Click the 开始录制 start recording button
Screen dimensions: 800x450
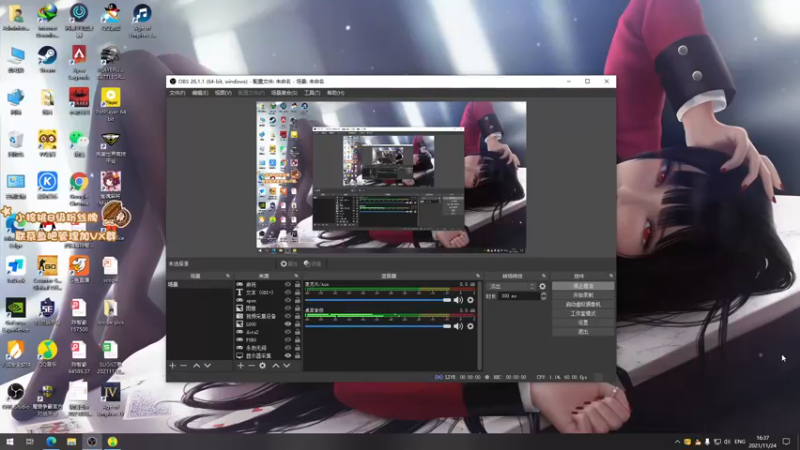[x=583, y=295]
